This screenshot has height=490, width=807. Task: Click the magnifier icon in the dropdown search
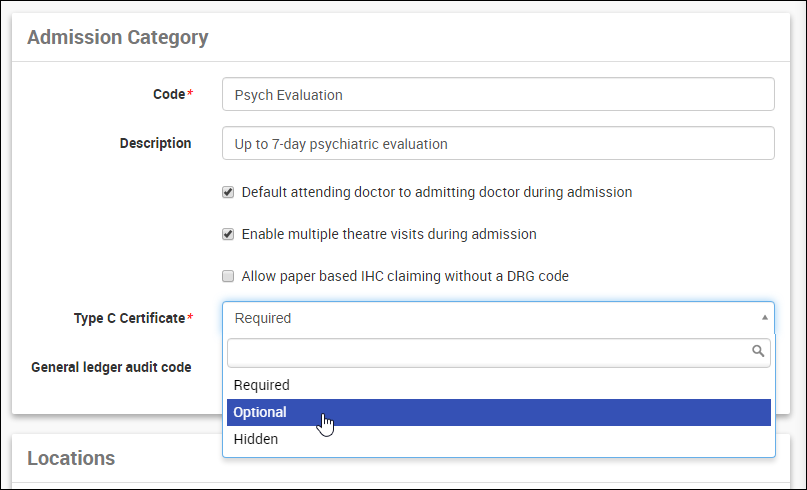pyautogui.click(x=758, y=351)
